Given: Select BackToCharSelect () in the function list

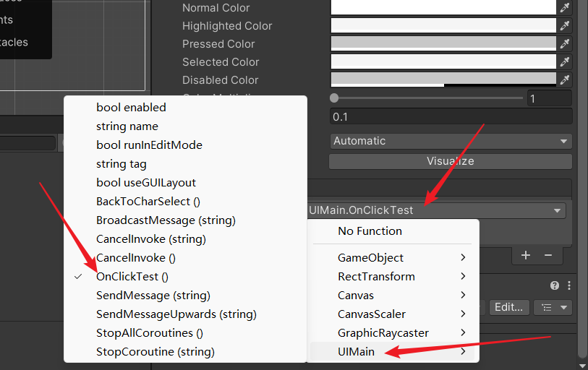Looking at the screenshot, I should coord(148,201).
